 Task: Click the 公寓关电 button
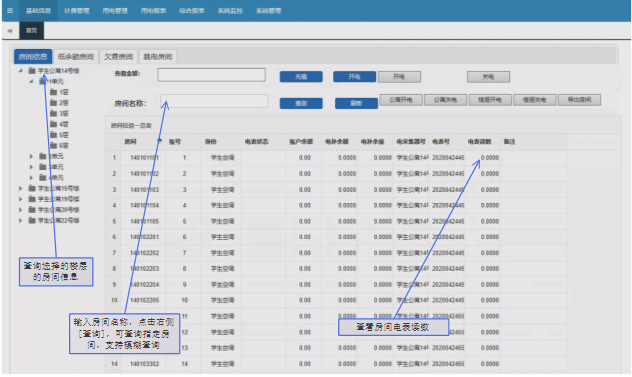click(x=445, y=100)
